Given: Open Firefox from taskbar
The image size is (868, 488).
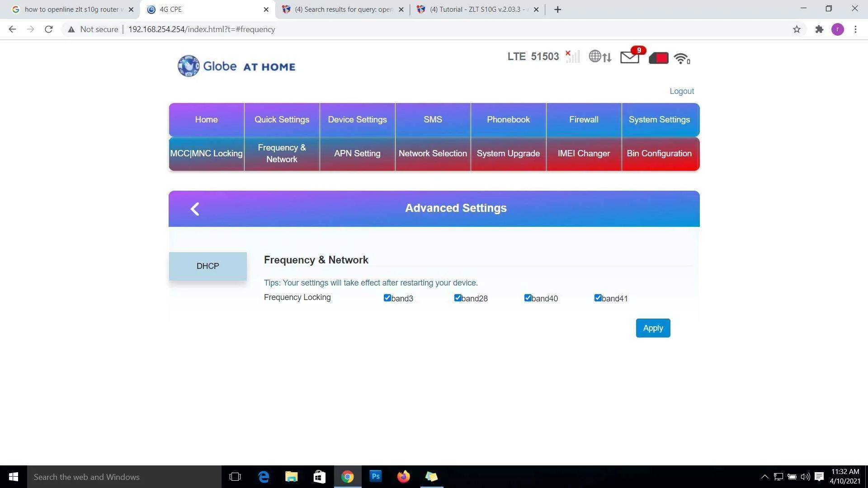Looking at the screenshot, I should (404, 477).
